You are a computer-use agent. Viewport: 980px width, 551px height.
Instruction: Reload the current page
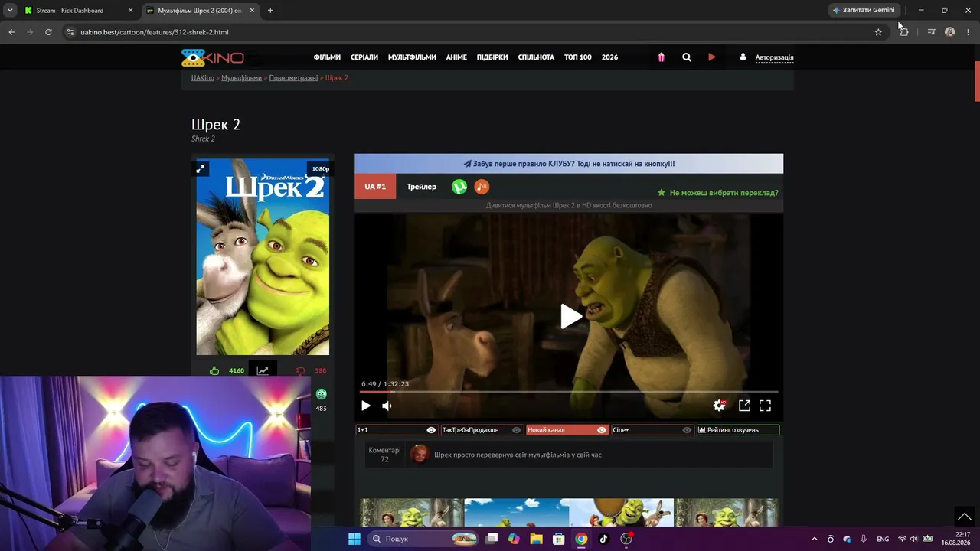(48, 32)
